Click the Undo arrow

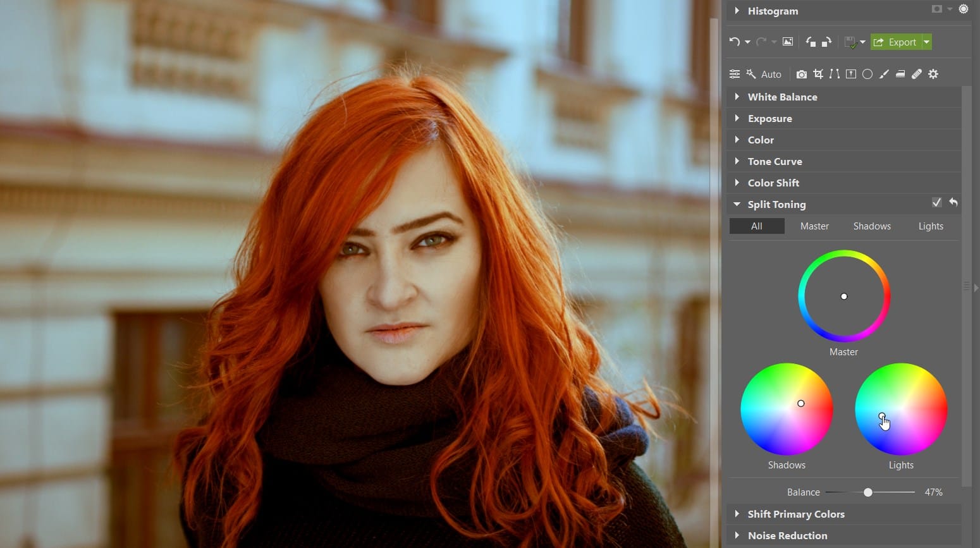tap(735, 42)
